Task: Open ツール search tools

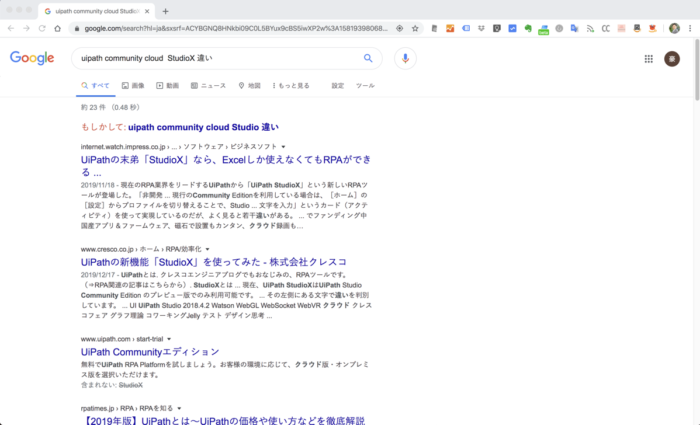Action: [x=365, y=85]
